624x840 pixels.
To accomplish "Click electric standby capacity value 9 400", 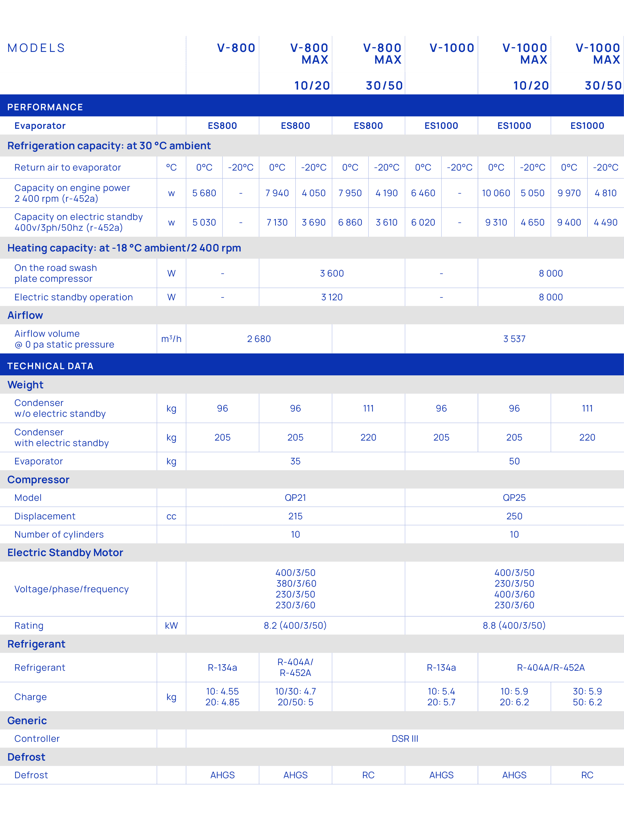I will [569, 222].
